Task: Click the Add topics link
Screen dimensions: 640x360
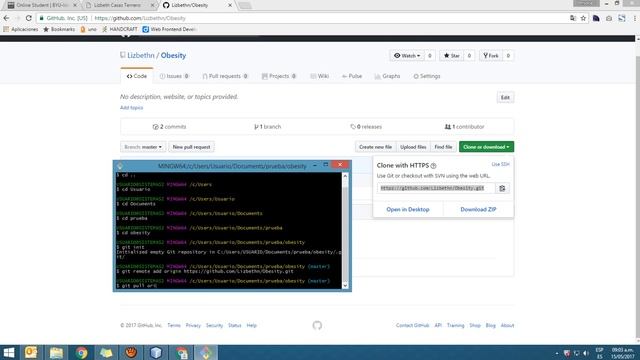Action: [x=131, y=108]
